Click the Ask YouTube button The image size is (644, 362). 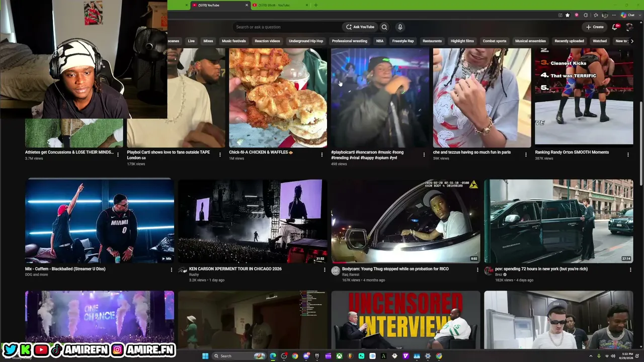tap(360, 27)
